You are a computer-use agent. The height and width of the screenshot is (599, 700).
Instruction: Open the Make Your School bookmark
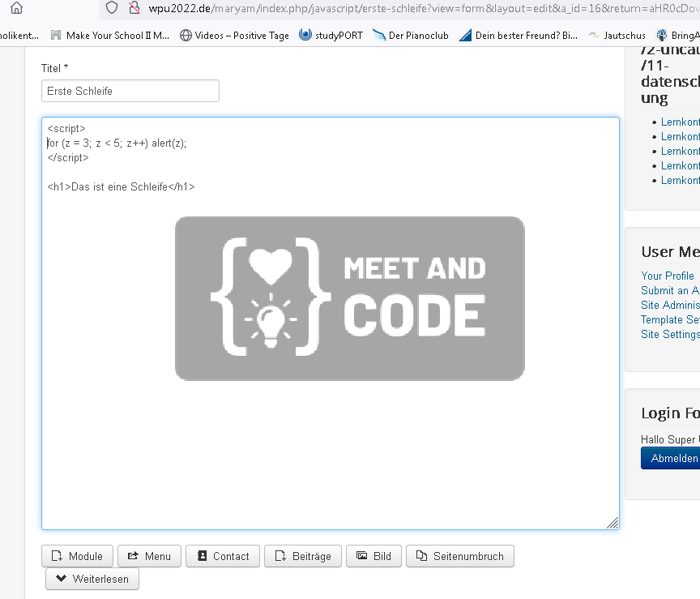pos(110,36)
